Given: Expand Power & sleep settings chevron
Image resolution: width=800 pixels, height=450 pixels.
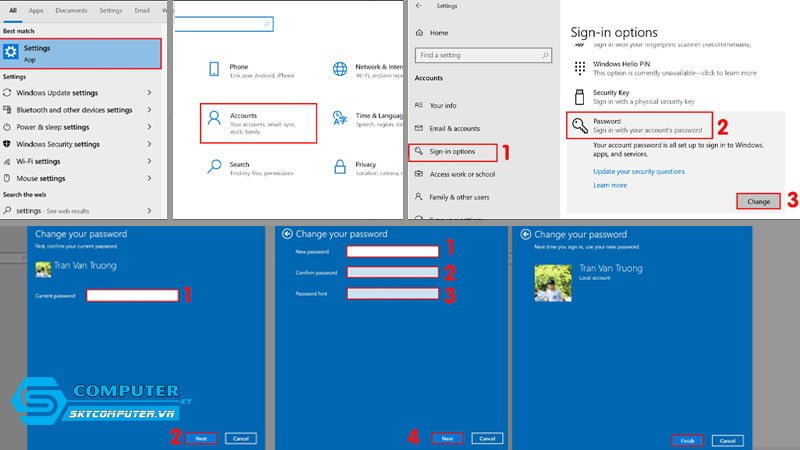Looking at the screenshot, I should tap(149, 127).
